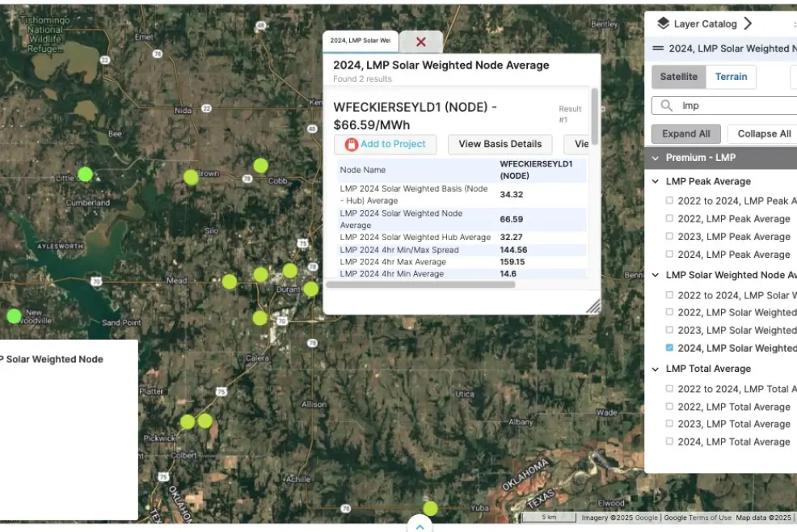
Task: Select the 2024, LMP Solar Wei popup tab
Action: [361, 40]
